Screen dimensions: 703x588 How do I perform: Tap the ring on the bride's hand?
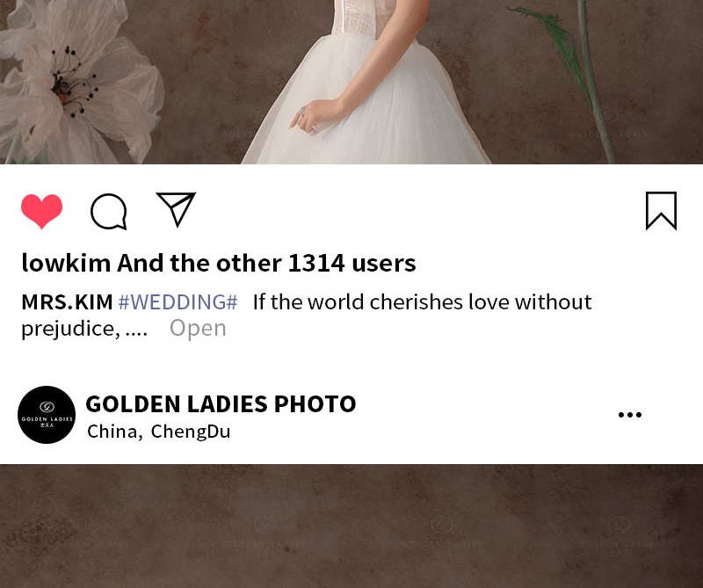302,112
